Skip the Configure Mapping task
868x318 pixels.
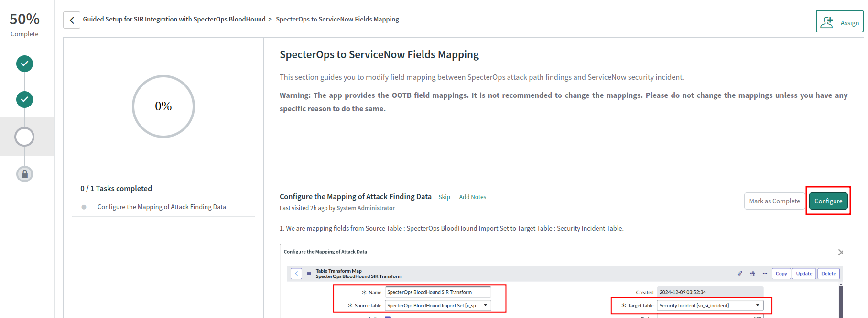tap(444, 196)
